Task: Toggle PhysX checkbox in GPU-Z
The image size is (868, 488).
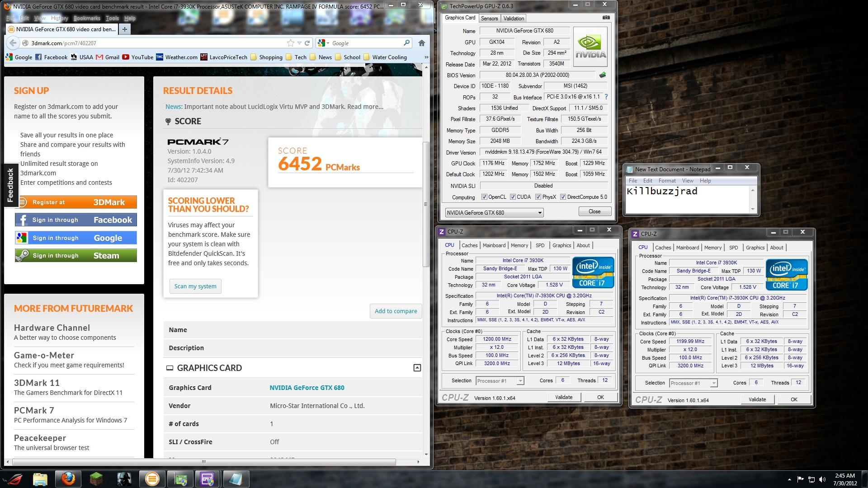Action: pos(538,197)
